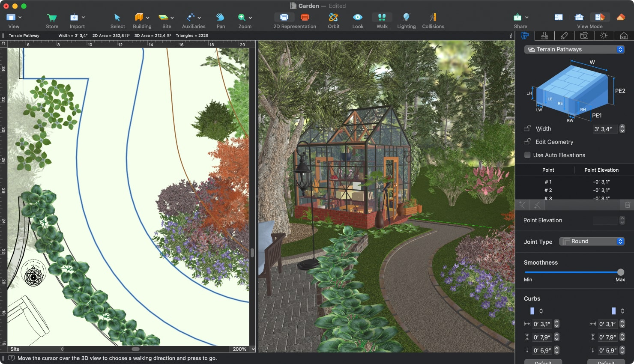Click left curb 0' 5,9" depth field
634x364 pixels.
(542, 350)
